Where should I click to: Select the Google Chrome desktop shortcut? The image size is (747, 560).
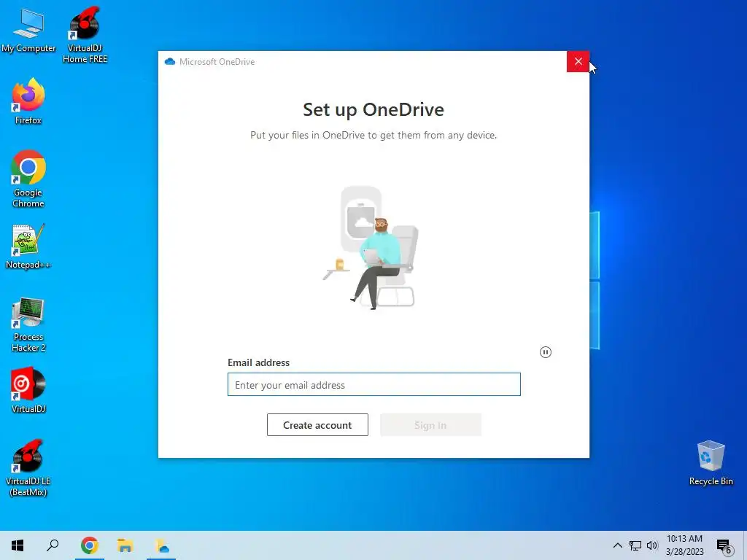(x=28, y=179)
